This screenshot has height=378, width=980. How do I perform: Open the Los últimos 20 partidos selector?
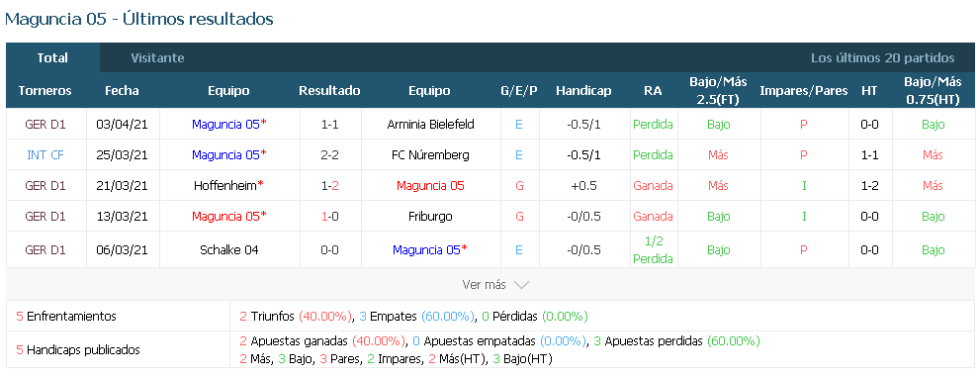(x=882, y=57)
